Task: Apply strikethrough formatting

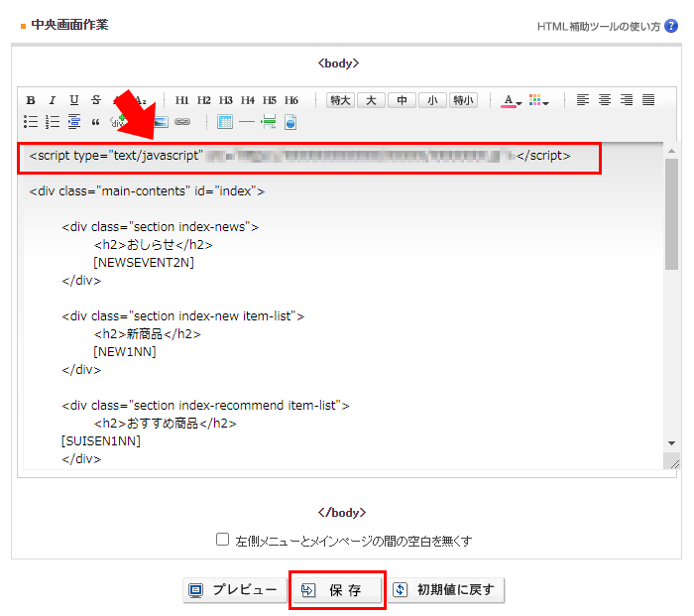Action: [x=96, y=100]
